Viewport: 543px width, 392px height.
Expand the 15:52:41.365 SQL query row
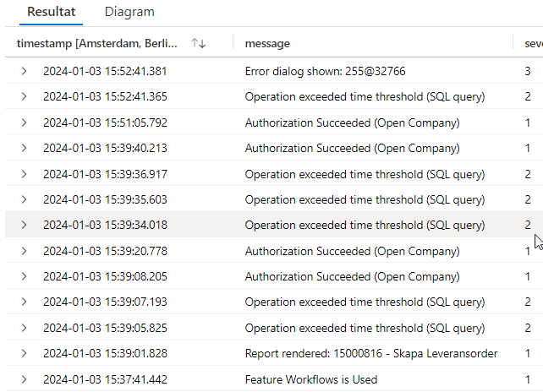pyautogui.click(x=24, y=96)
